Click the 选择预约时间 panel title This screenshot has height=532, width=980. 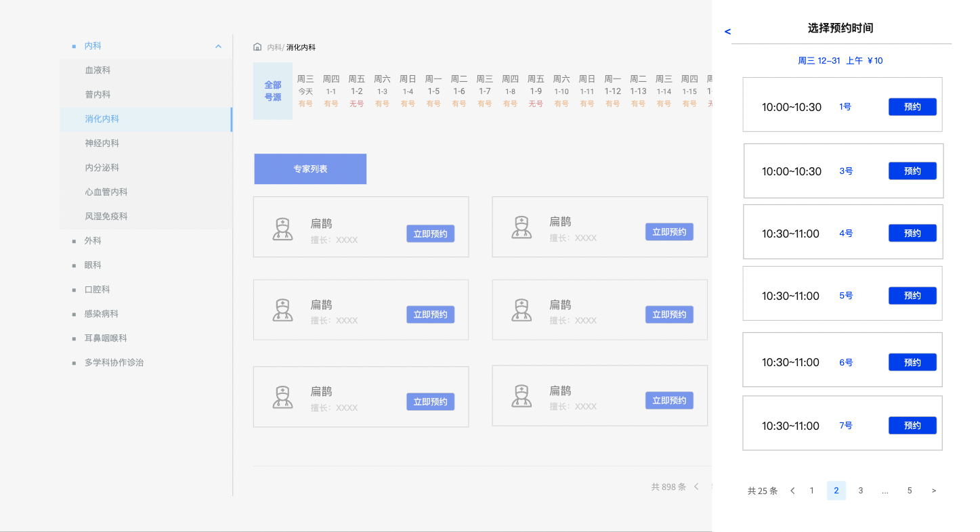(840, 28)
